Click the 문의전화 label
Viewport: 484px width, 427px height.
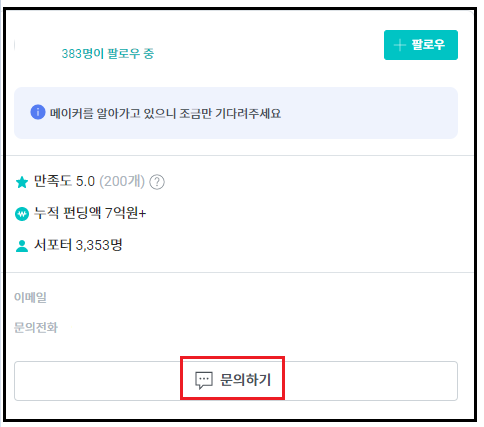point(36,328)
